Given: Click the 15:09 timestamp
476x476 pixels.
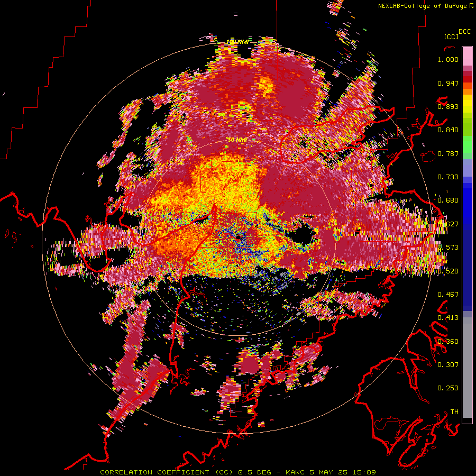Looking at the screenshot, I should pos(364,472).
